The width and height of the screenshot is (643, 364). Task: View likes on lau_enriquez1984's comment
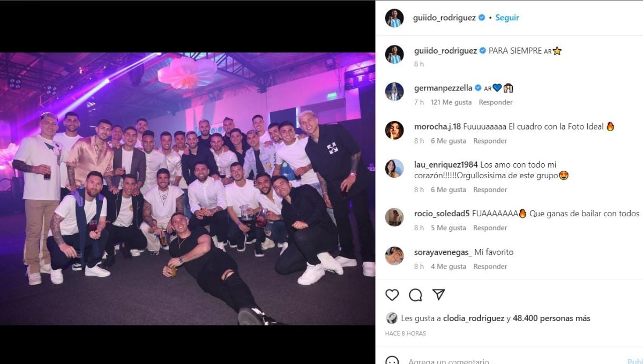(x=448, y=189)
